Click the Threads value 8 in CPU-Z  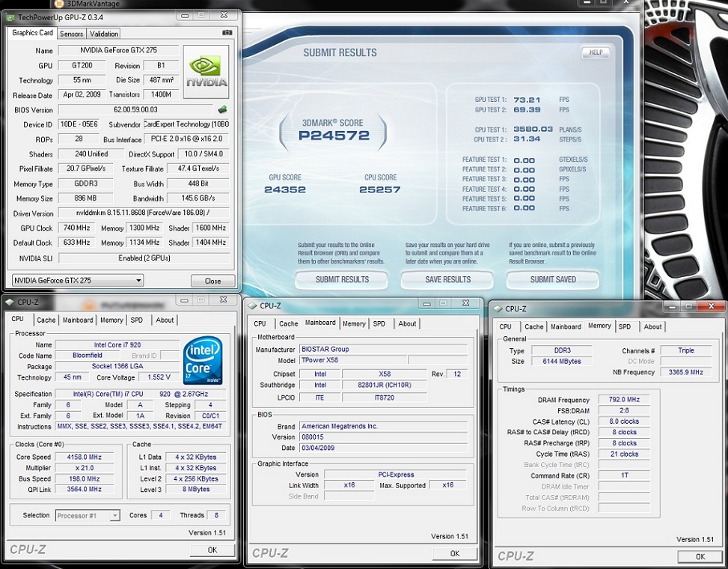[216, 515]
